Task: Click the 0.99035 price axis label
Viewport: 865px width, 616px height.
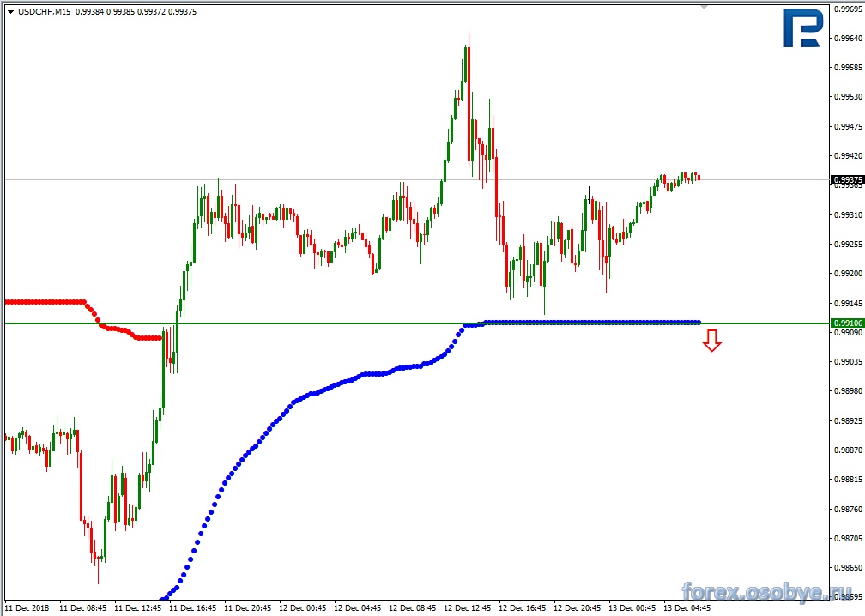Action: pyautogui.click(x=849, y=362)
